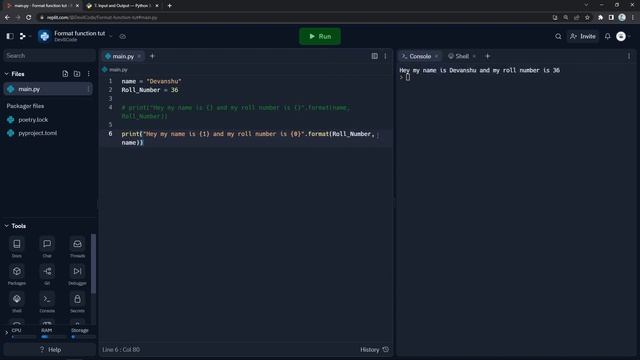Open Files section options menu
This screenshot has height=360, width=640.
[x=89, y=74]
